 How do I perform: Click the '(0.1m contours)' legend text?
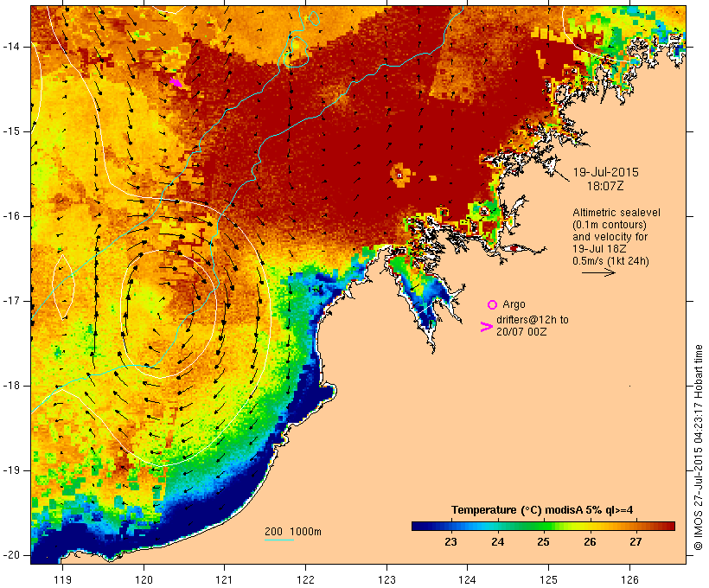coord(610,225)
